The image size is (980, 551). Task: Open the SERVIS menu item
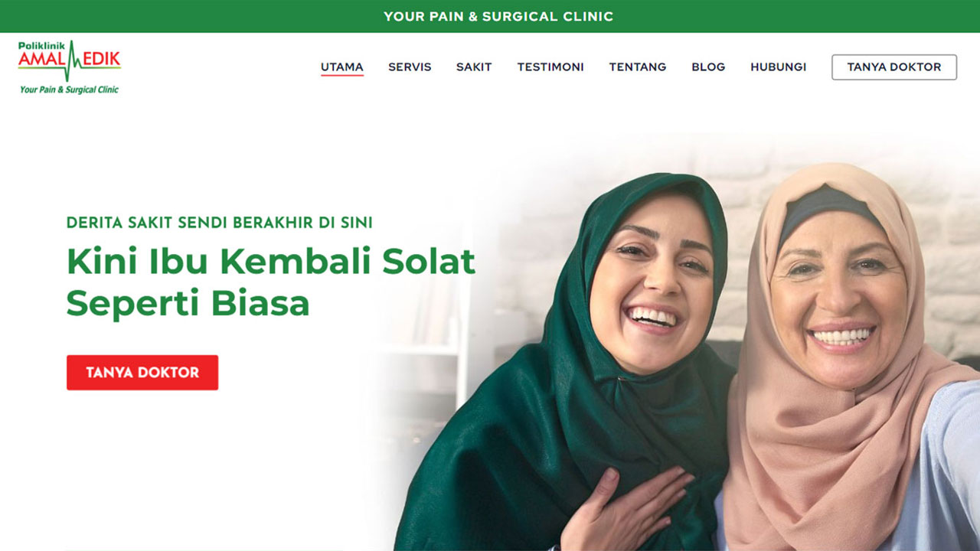click(410, 67)
